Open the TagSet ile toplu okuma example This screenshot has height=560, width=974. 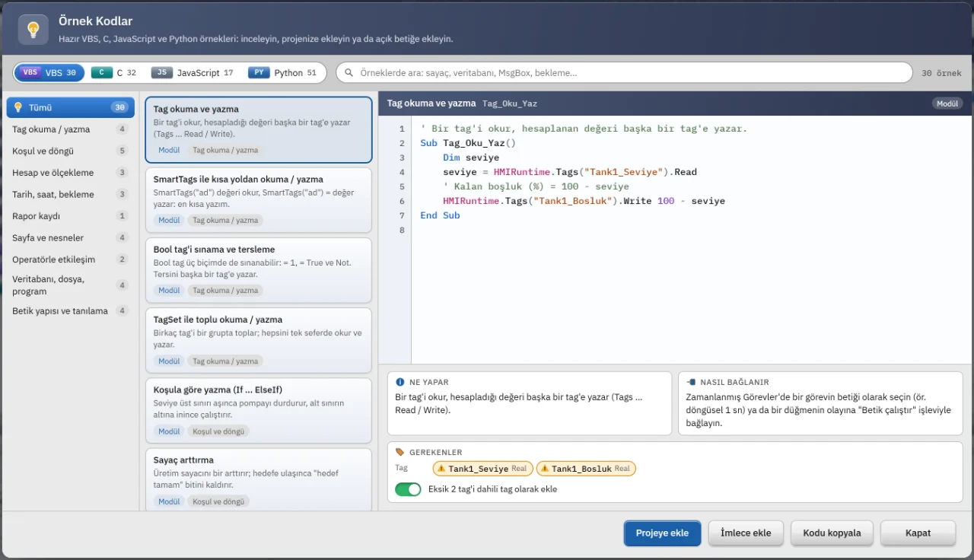pyautogui.click(x=258, y=340)
